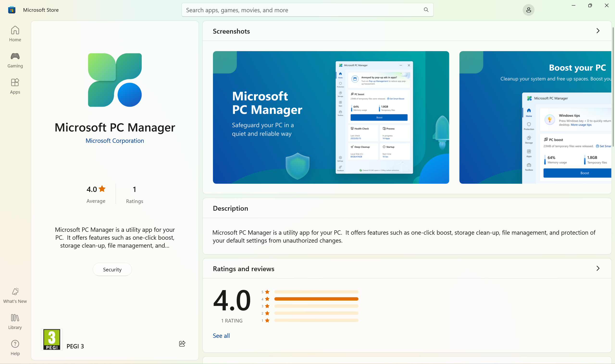
Task: Click the Microsoft Store logo icon
Action: [x=12, y=10]
